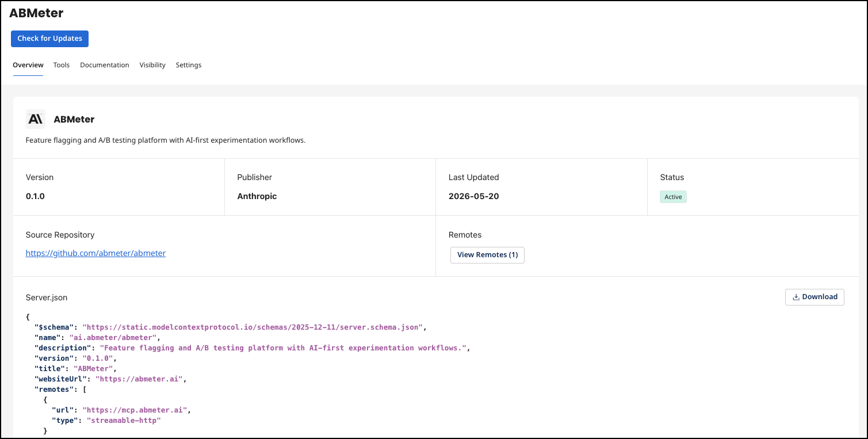Click the Status field label

[672, 177]
